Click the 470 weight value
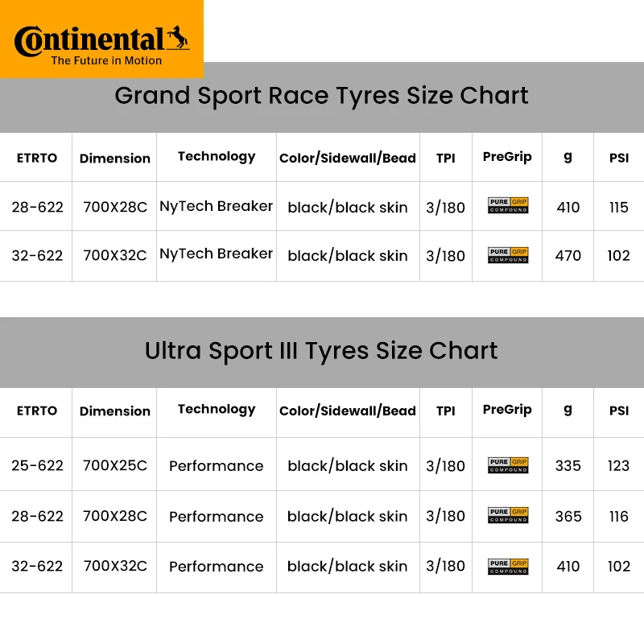The width and height of the screenshot is (644, 644). pos(568,256)
